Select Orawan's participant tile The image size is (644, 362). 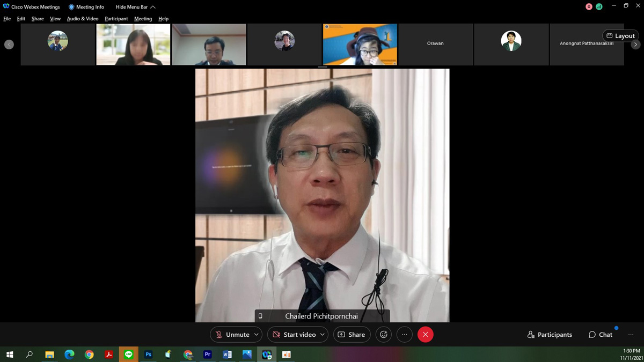[435, 44]
